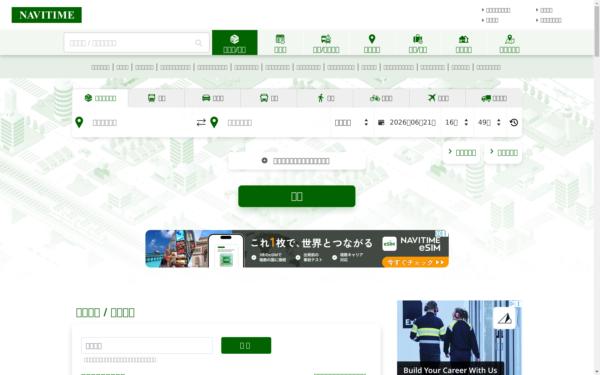Click the NAVITIME logo
Image resolution: width=600 pixels, height=375 pixels.
click(x=46, y=15)
